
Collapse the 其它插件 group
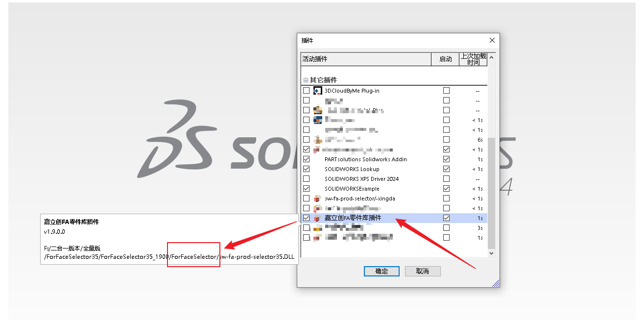306,80
